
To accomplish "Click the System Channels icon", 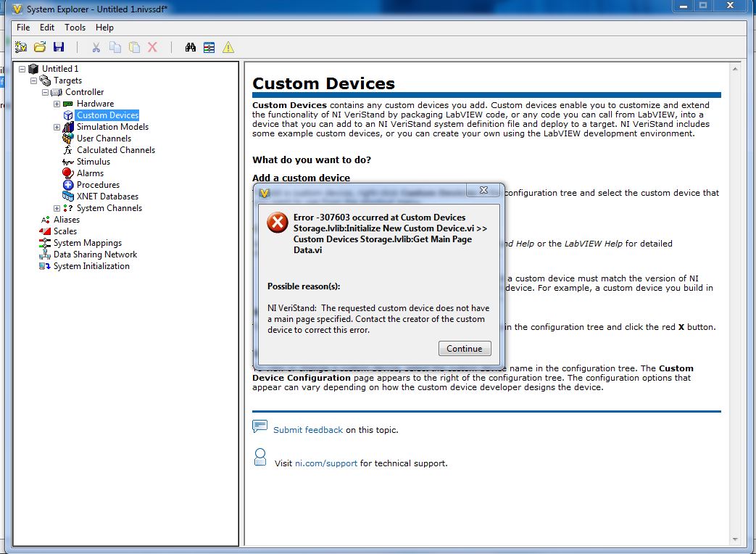I will click(68, 208).
